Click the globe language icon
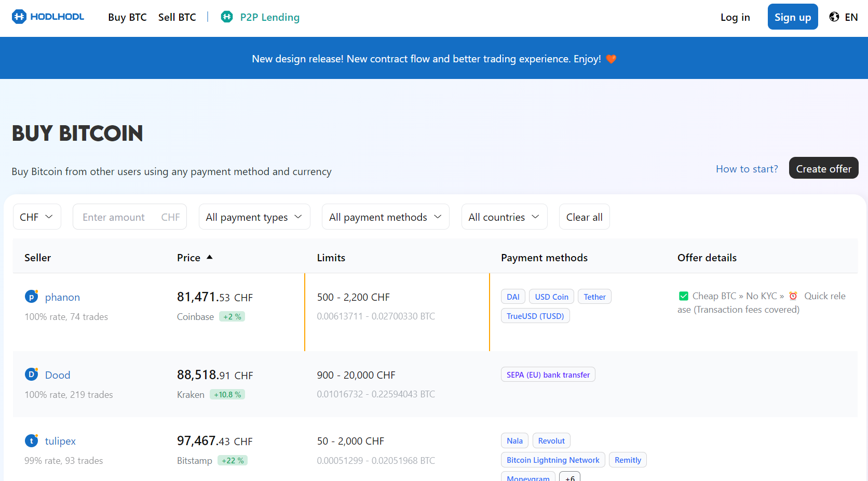This screenshot has width=868, height=481. 834,17
